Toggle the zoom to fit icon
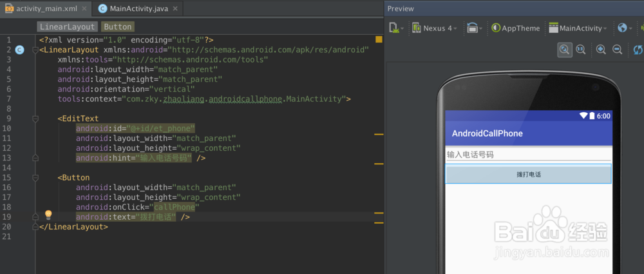Viewport: 644px width, 274px height. (x=565, y=50)
